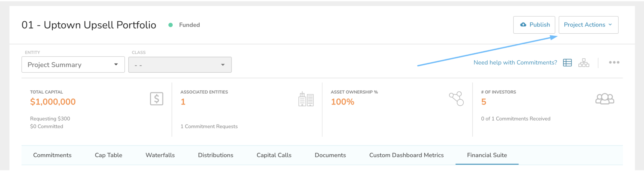Click the Need help with Commitments link
Screen dimensions: 644x172
click(x=515, y=63)
